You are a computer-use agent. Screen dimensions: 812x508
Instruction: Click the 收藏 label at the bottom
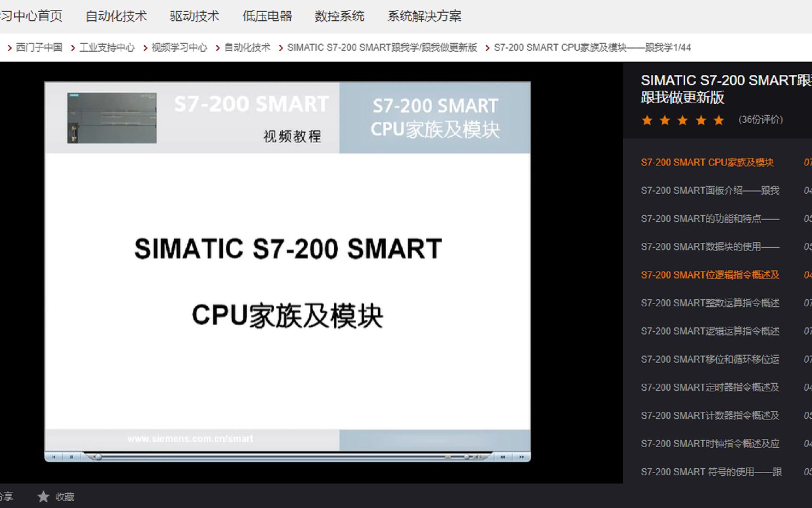tap(65, 497)
